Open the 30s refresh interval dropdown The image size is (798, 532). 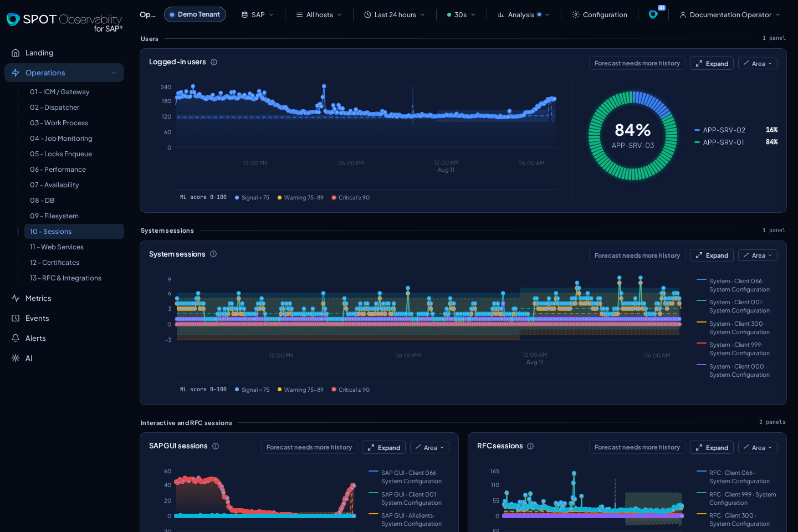[461, 15]
